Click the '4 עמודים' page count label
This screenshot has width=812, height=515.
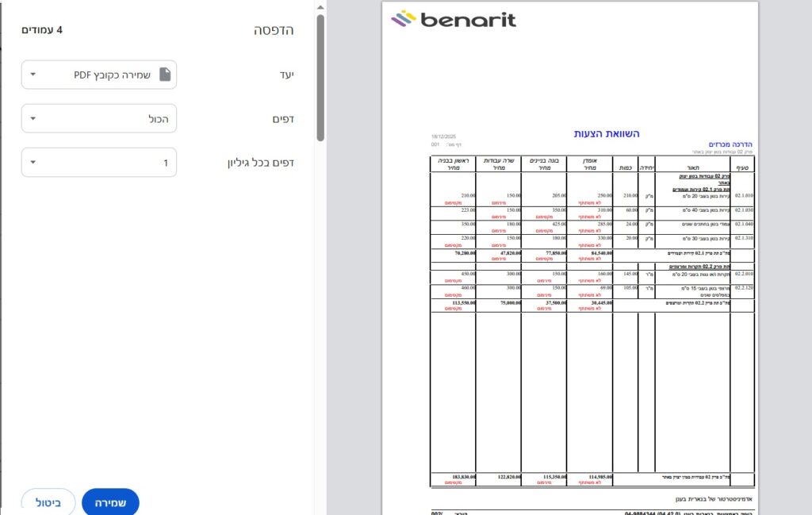click(x=42, y=30)
